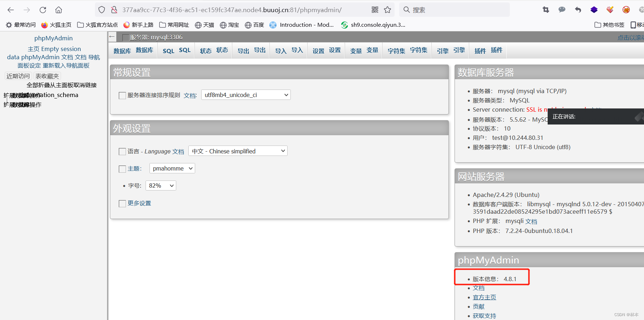Screen dimensions: 644x320
Task: Bookmark this page with star icon
Action: click(387, 10)
